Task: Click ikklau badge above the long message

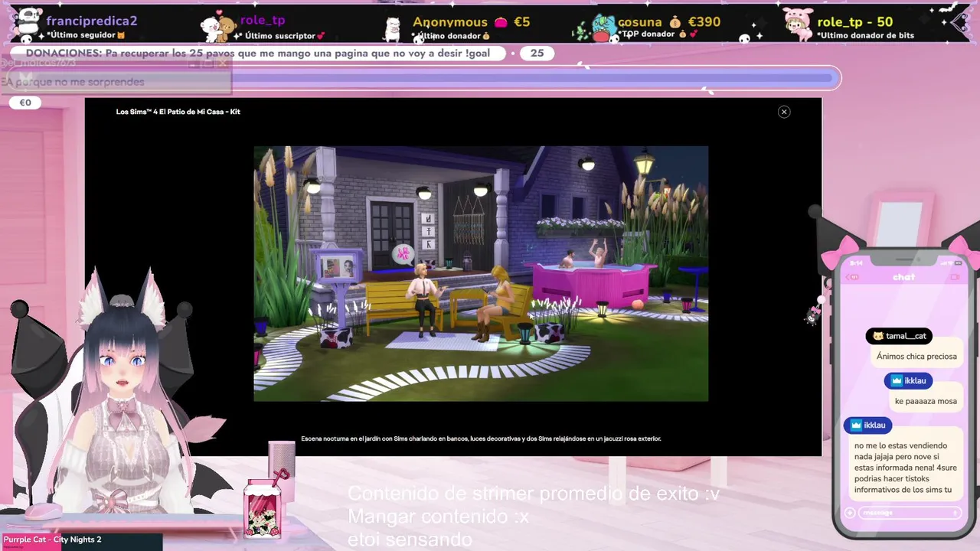Action: pyautogui.click(x=867, y=425)
